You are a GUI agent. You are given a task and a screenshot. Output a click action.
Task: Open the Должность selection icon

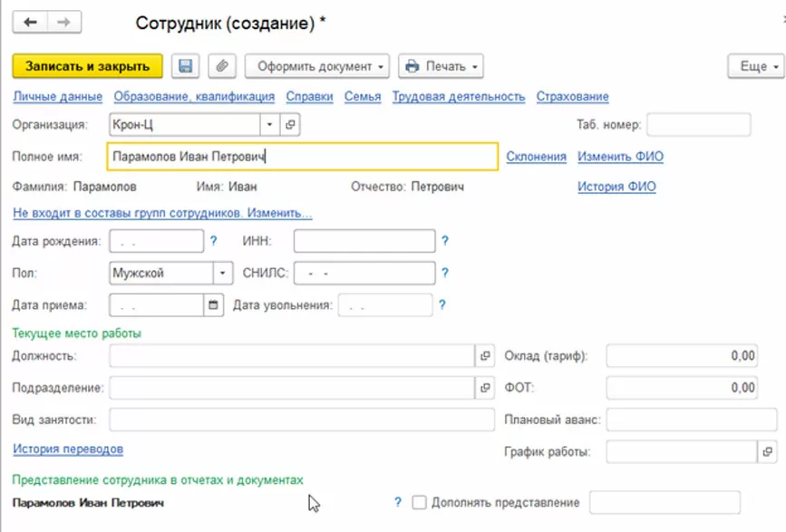[485, 356]
